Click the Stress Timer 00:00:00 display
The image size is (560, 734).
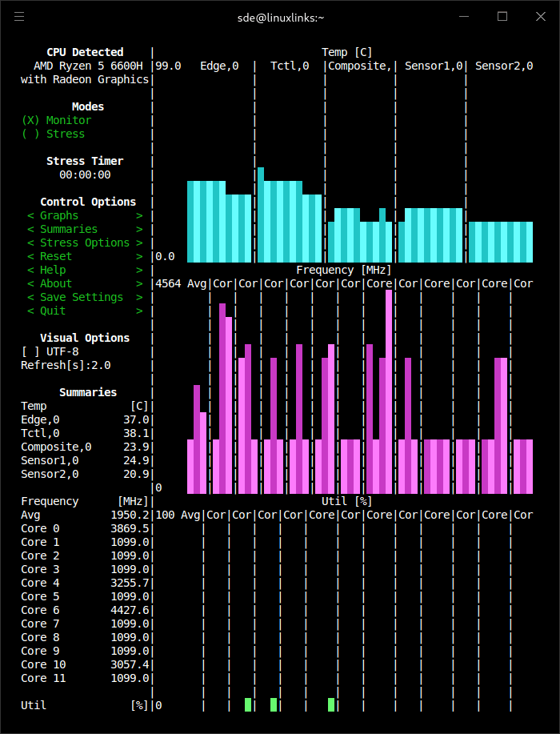85,175
